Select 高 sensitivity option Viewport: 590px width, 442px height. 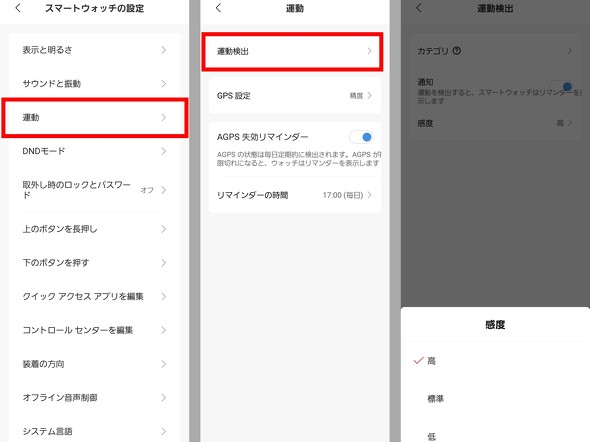(x=495, y=361)
